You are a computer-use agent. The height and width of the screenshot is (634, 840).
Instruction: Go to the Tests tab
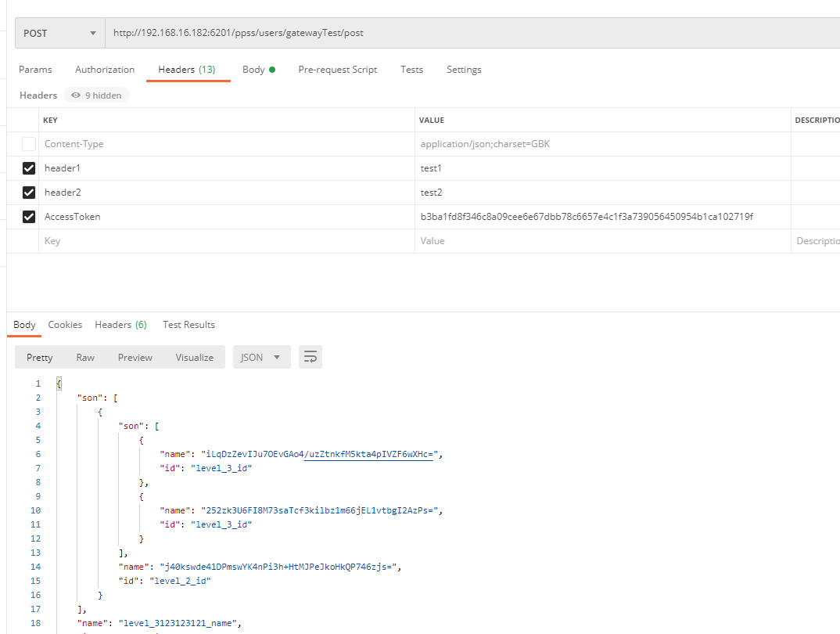411,70
